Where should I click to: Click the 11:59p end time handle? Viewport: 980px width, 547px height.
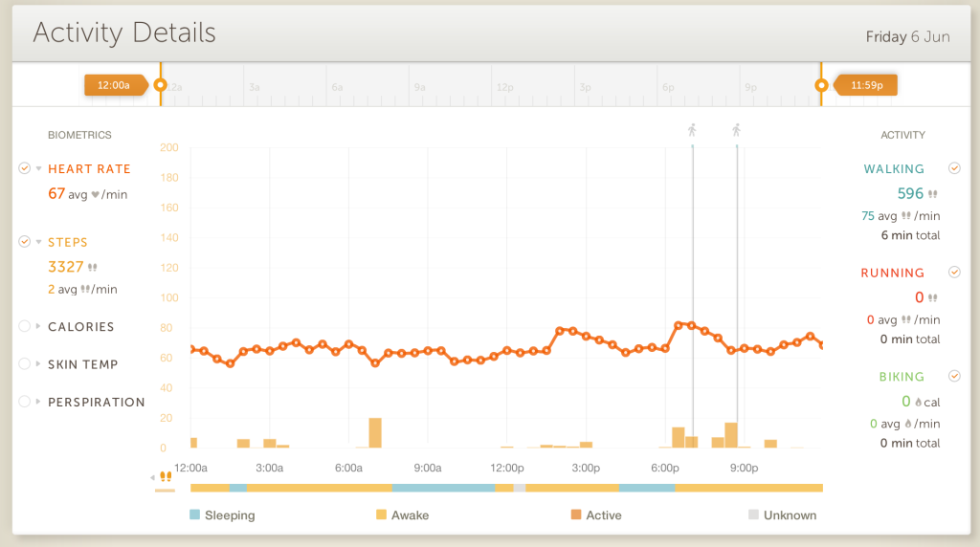[x=866, y=85]
